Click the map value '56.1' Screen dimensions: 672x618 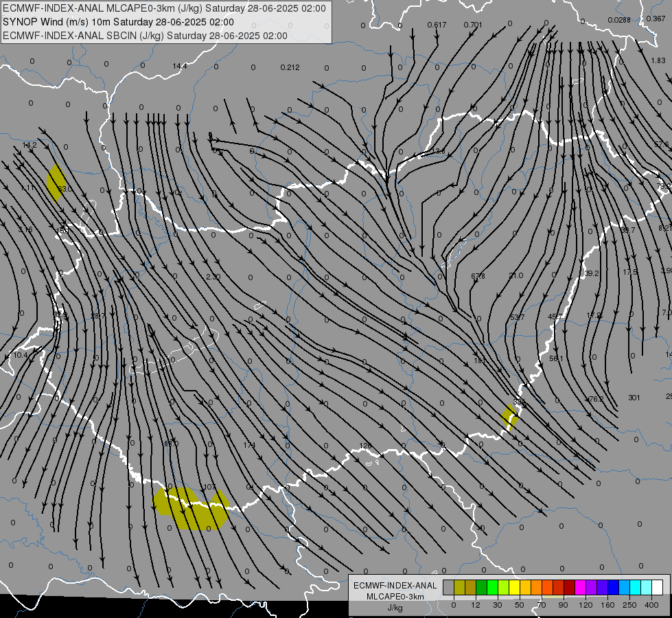pyautogui.click(x=556, y=358)
